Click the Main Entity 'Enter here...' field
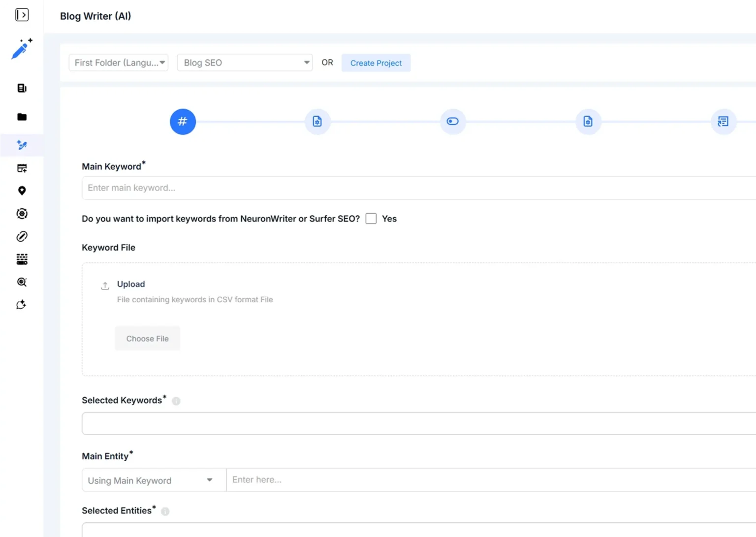Screen dimensions: 756x537 pyautogui.click(x=491, y=480)
